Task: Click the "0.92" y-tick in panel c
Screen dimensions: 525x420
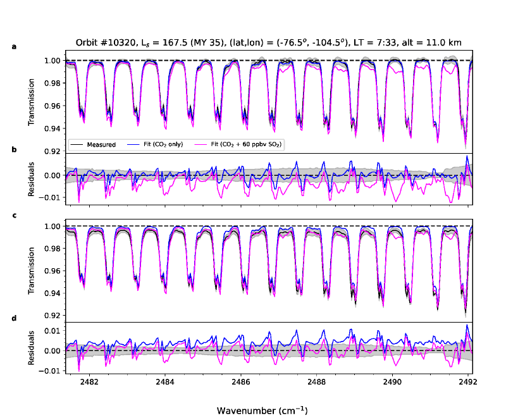Action: [x=52, y=315]
